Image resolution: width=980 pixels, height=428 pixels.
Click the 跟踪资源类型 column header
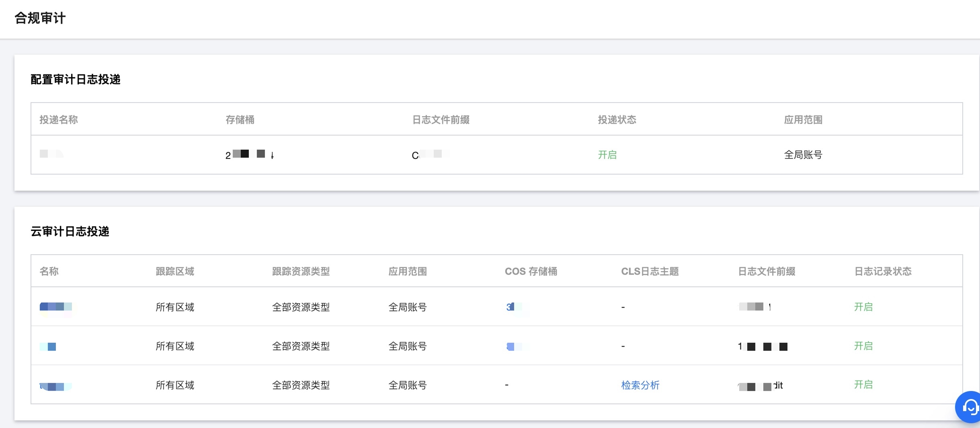point(301,272)
